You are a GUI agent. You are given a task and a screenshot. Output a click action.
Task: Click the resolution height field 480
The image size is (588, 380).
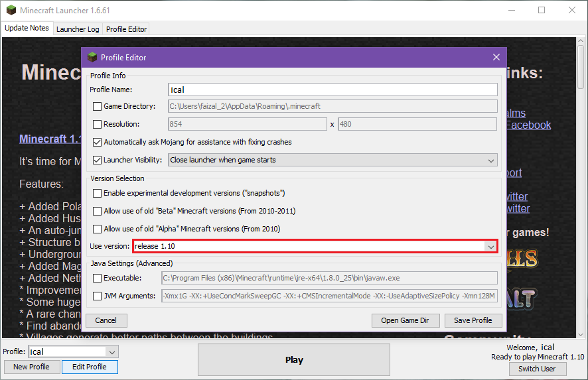(x=417, y=124)
